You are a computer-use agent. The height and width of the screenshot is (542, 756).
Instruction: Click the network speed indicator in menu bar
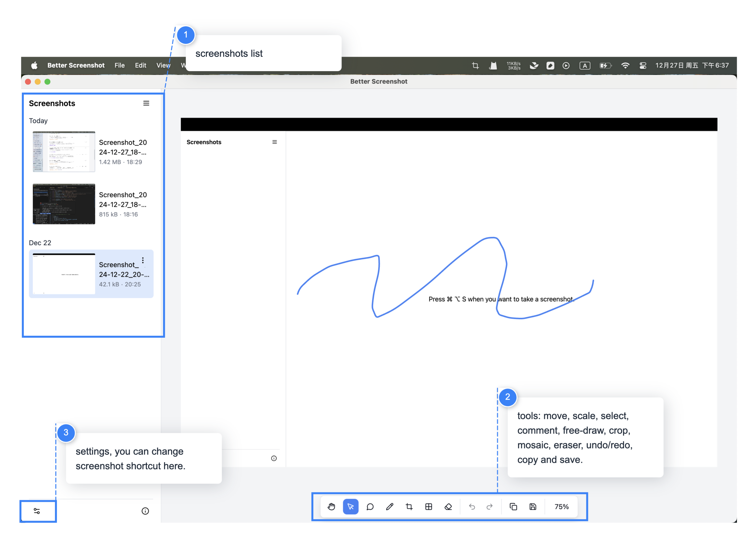514,65
